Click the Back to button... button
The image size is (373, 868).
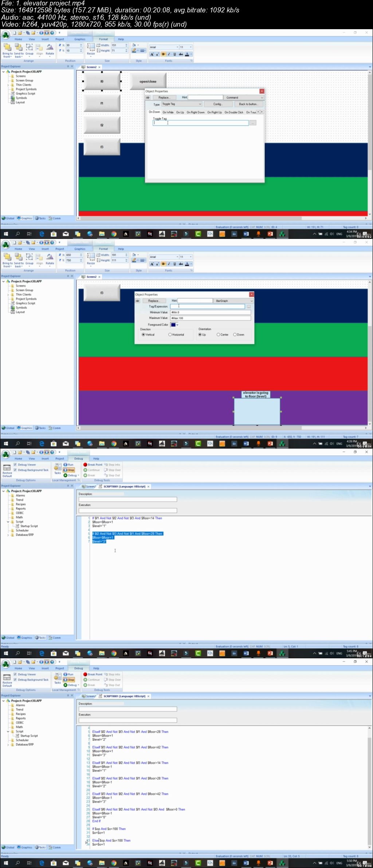coord(248,104)
